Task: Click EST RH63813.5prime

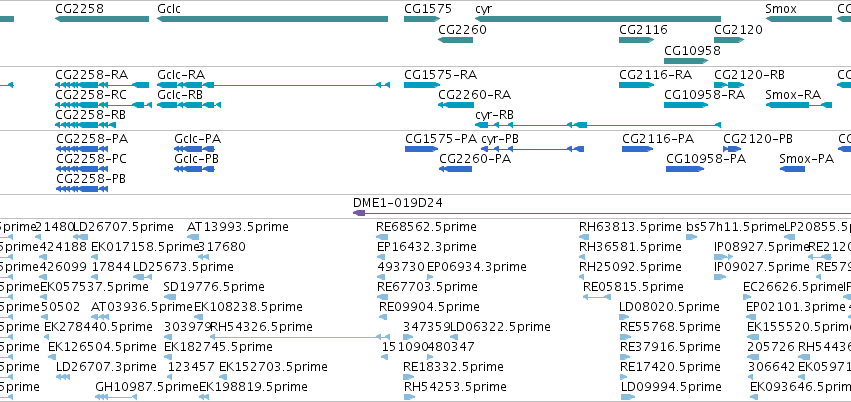Action: (x=630, y=227)
